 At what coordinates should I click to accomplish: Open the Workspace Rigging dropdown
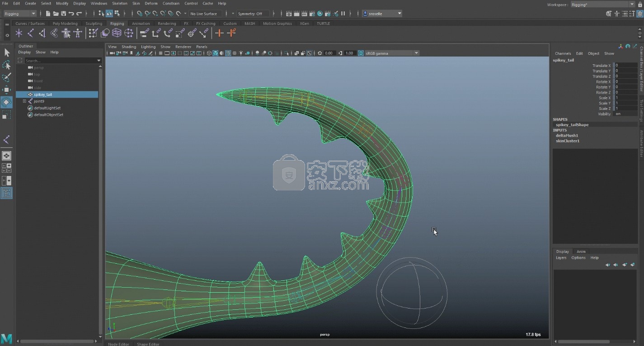click(x=603, y=5)
